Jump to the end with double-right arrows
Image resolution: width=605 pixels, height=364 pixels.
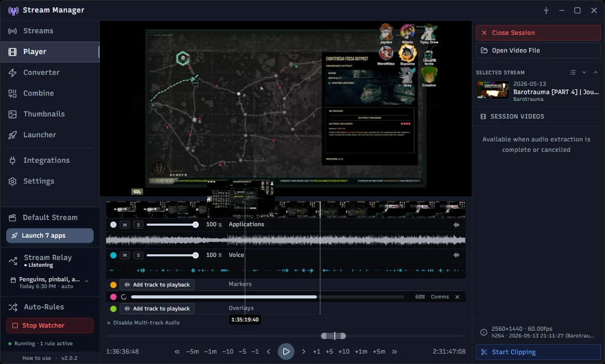(x=394, y=352)
